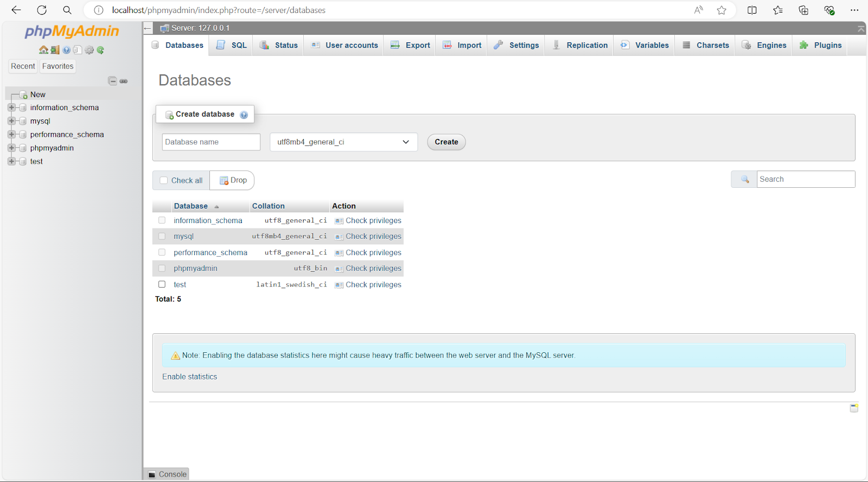
Task: Click the browser address bar URL
Action: click(x=219, y=10)
